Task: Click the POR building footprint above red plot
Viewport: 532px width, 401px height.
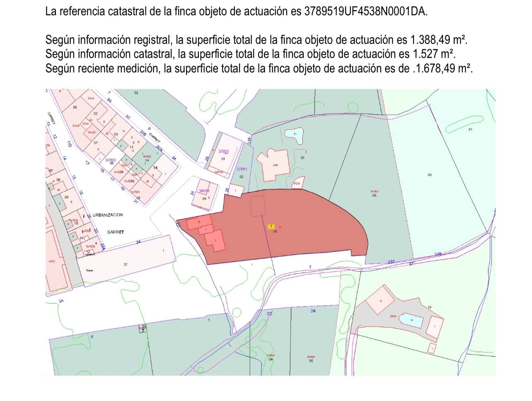Action: 296,183
